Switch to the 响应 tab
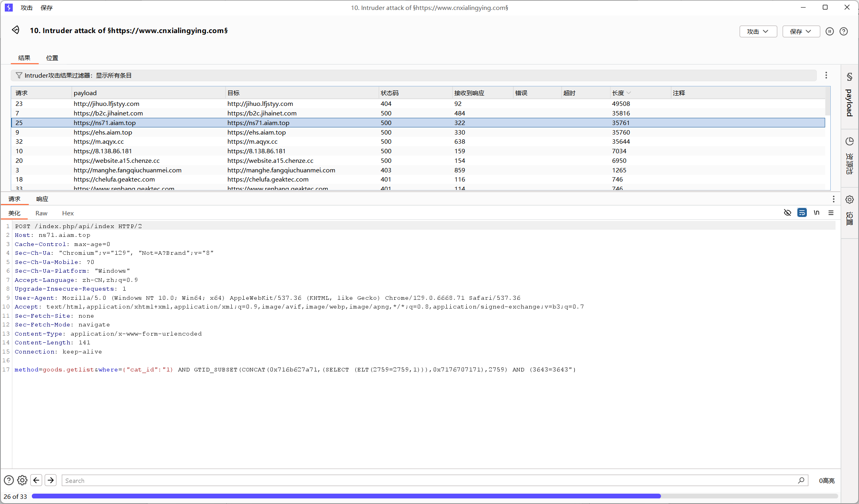The height and width of the screenshot is (504, 859). click(42, 199)
